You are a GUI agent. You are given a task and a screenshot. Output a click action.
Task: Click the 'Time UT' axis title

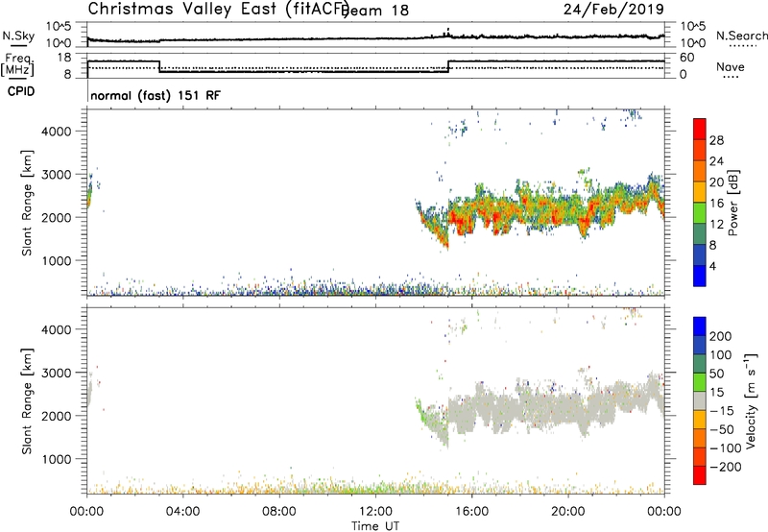375,526
